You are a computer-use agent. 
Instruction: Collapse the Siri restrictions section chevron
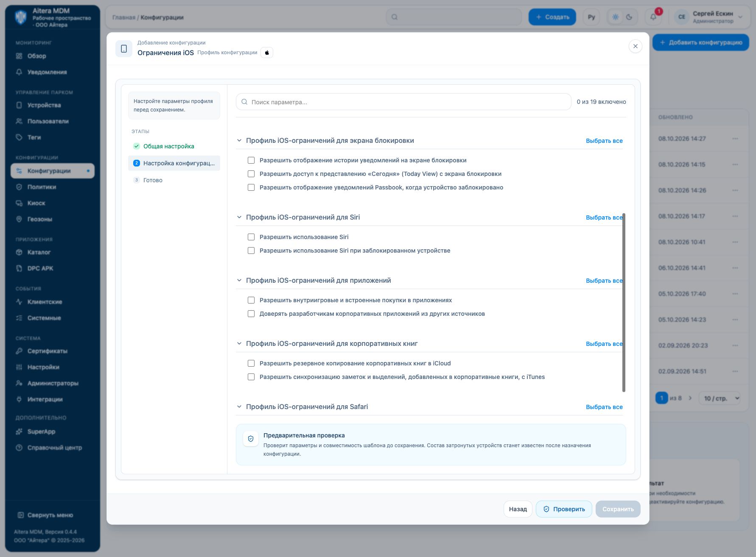[x=239, y=217]
